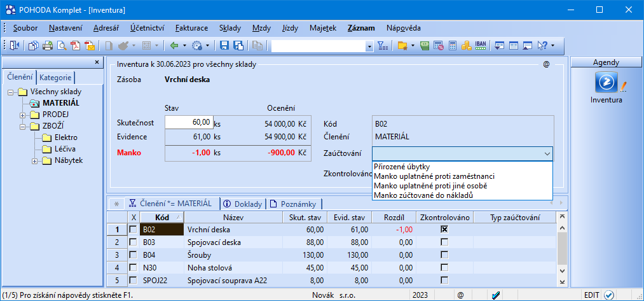
Task: Switch to the Kategorie tab
Action: [x=57, y=77]
